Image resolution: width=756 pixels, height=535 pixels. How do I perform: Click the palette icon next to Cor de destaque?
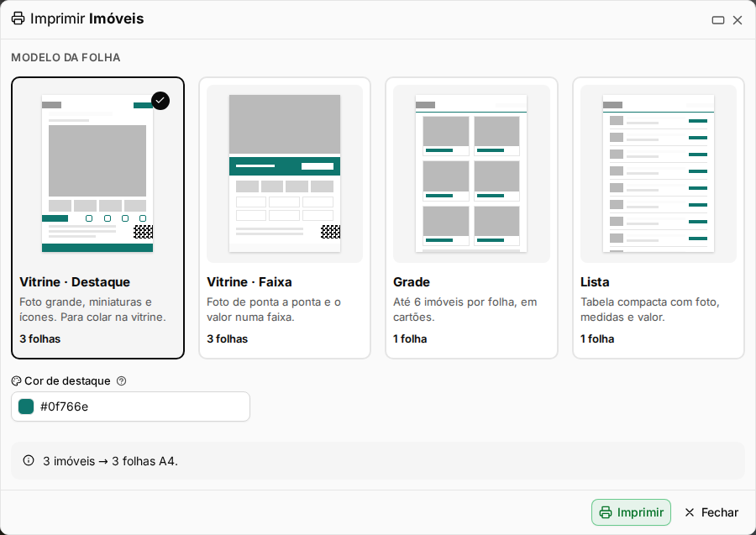16,380
